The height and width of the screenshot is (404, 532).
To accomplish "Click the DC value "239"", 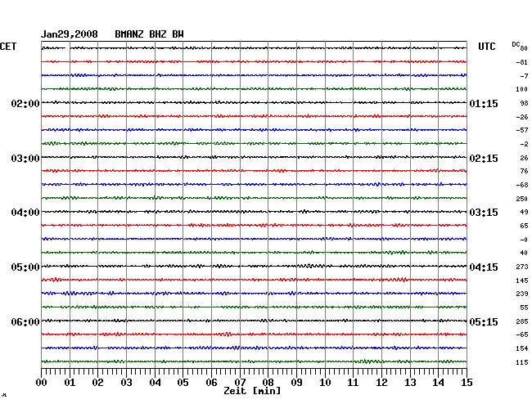I will click(522, 294).
